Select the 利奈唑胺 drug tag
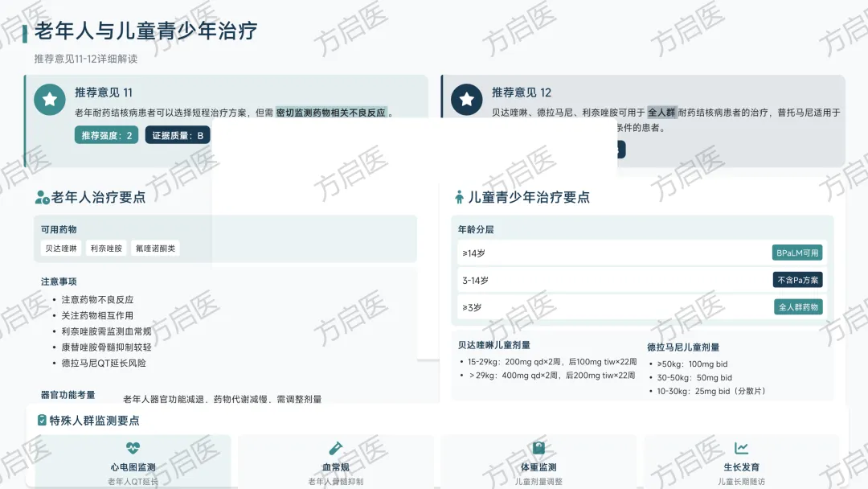This screenshot has height=489, width=868. [x=106, y=249]
